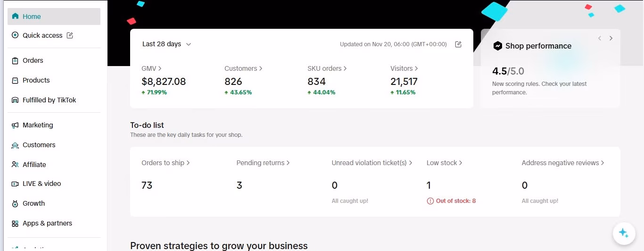Viewport: 644px width, 251px height.
Task: Open Address negative reviews task
Action: tap(563, 163)
